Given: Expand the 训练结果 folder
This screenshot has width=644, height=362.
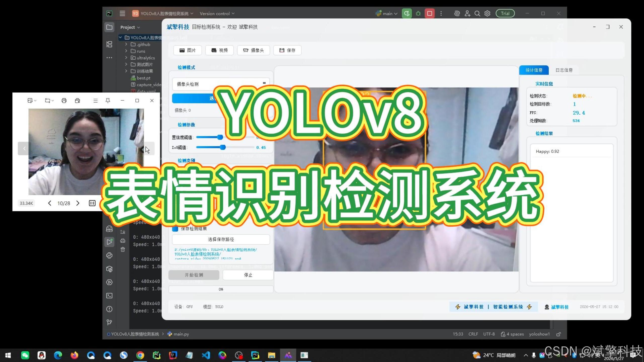Looking at the screenshot, I should tap(126, 71).
